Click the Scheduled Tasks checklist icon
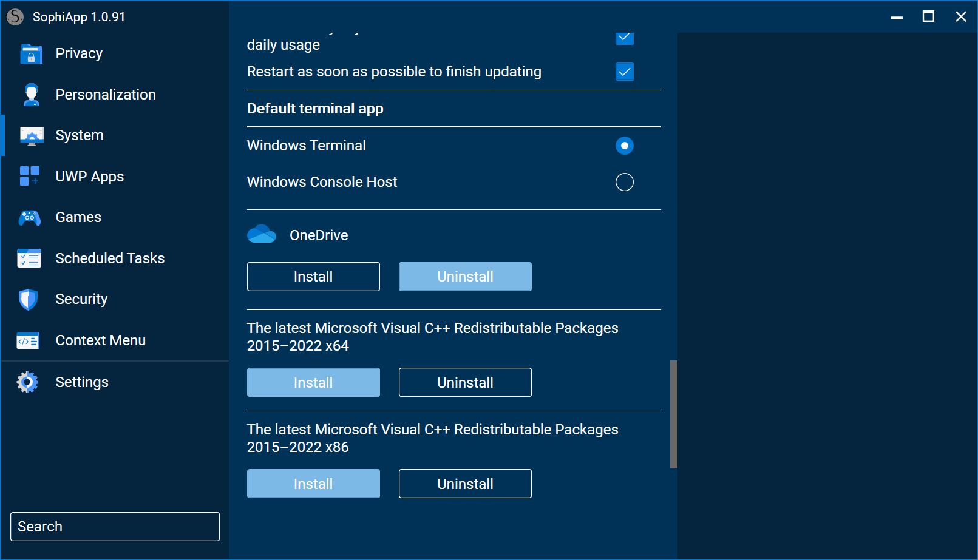 point(30,258)
